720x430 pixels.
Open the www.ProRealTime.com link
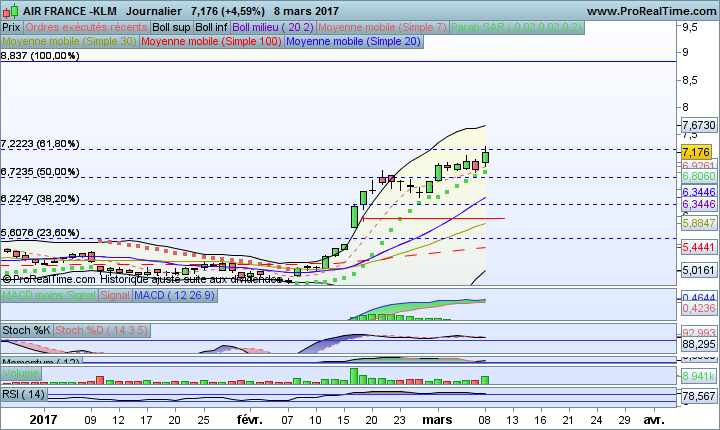[x=652, y=11]
